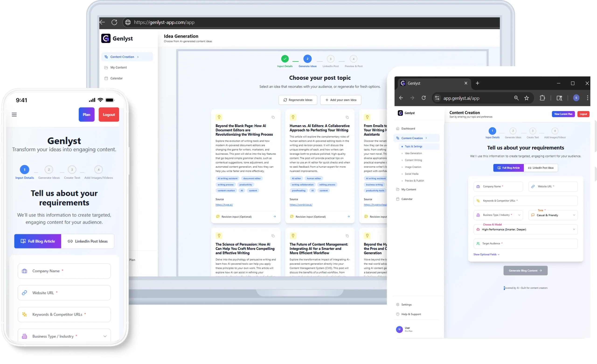Open Topic & Settings in Chrome sidebar
Image resolution: width=597 pixels, height=364 pixels.
[419, 146]
